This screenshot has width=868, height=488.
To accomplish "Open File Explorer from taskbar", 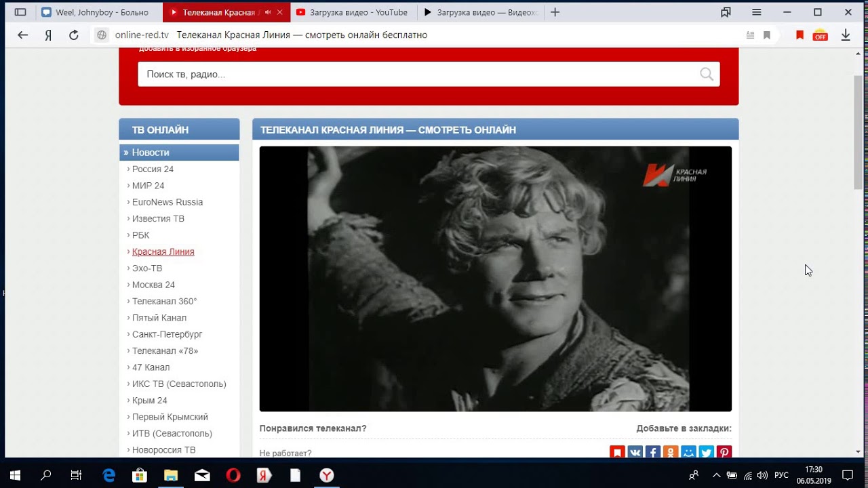I will coord(171,475).
